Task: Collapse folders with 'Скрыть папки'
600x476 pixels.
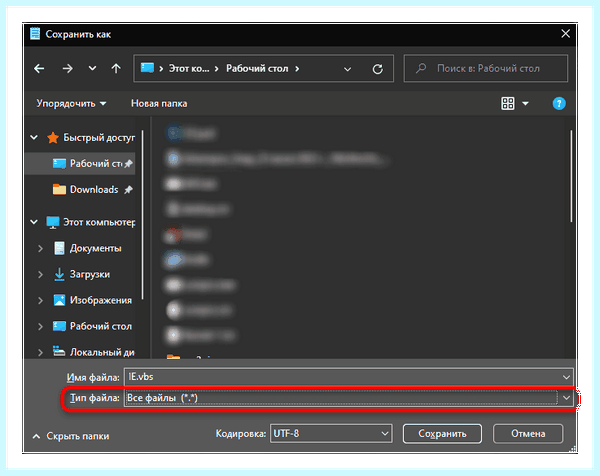Action: [71, 436]
